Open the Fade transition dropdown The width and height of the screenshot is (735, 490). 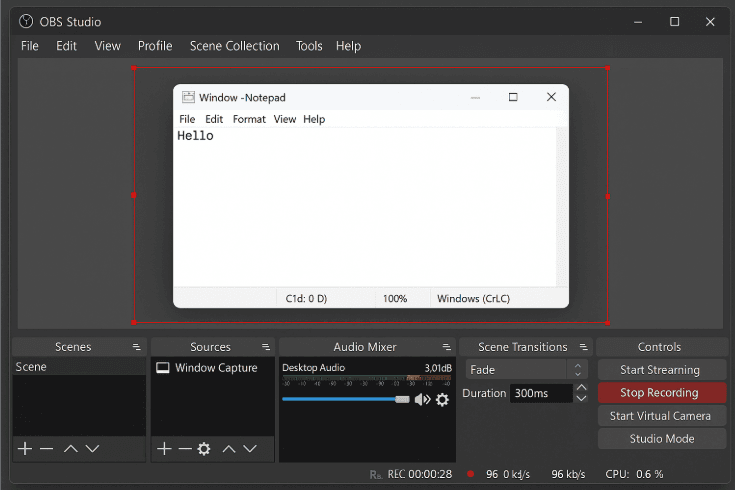point(526,370)
